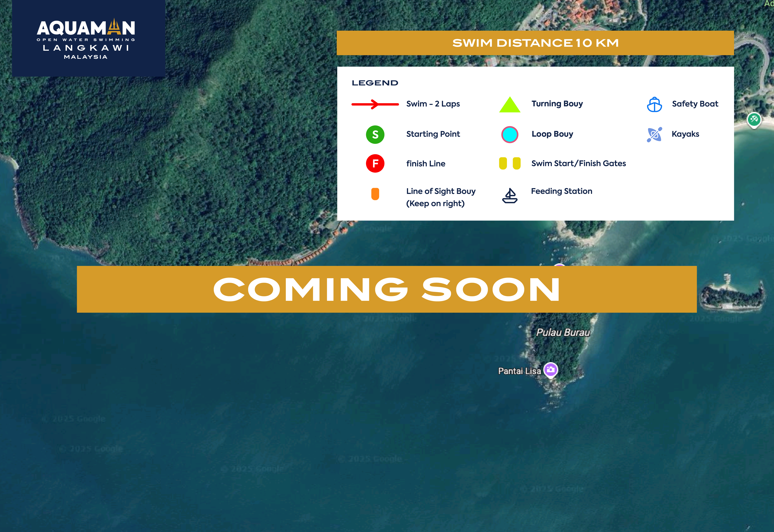This screenshot has width=774, height=532.
Task: Click the cyan Loop Bouy circle
Action: point(510,135)
